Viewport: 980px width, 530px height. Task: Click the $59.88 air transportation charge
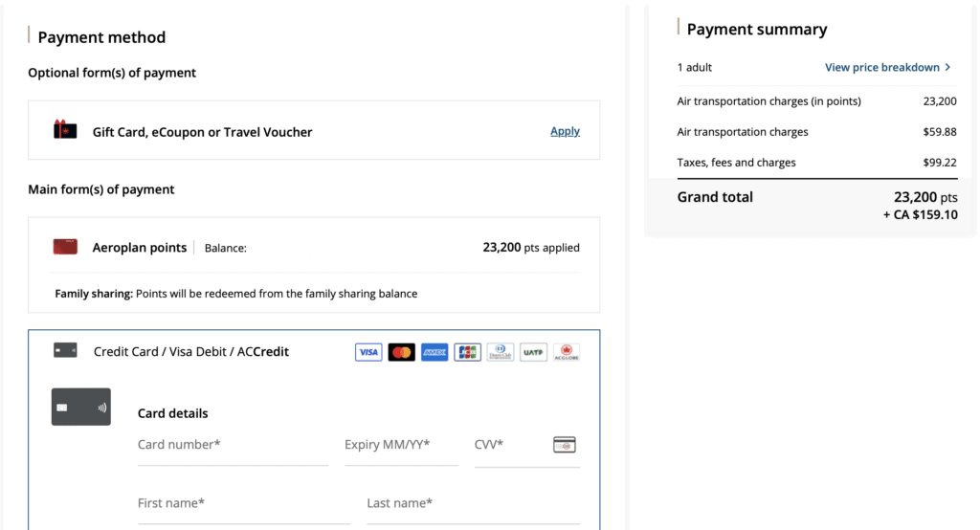(940, 132)
